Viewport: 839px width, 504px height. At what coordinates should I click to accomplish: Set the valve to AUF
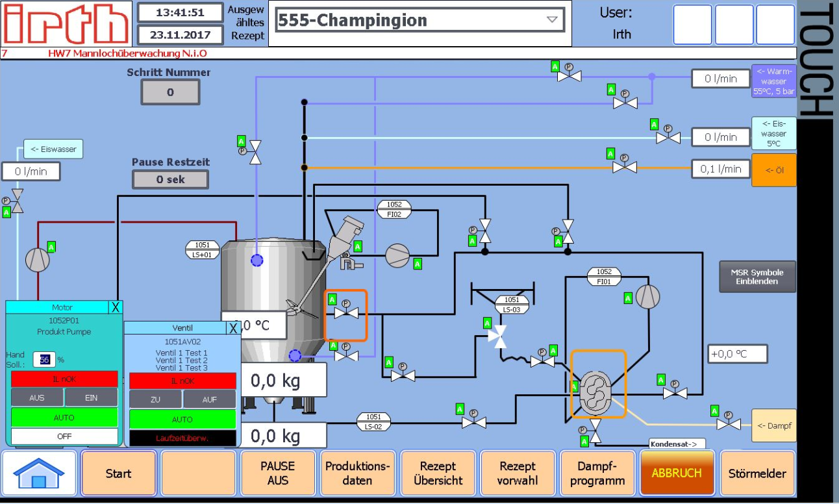(210, 399)
